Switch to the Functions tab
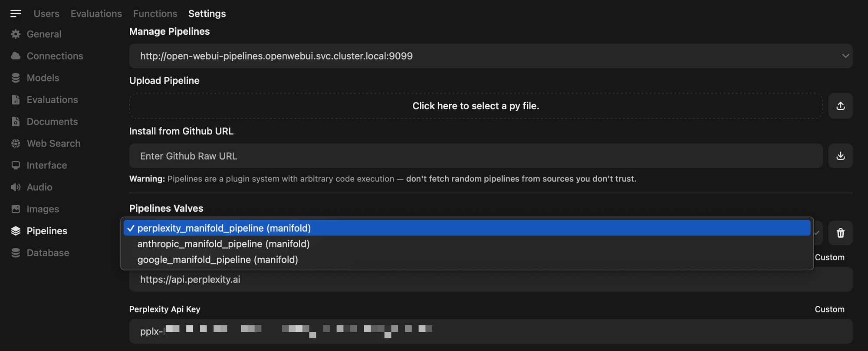This screenshot has width=868, height=351. click(155, 13)
